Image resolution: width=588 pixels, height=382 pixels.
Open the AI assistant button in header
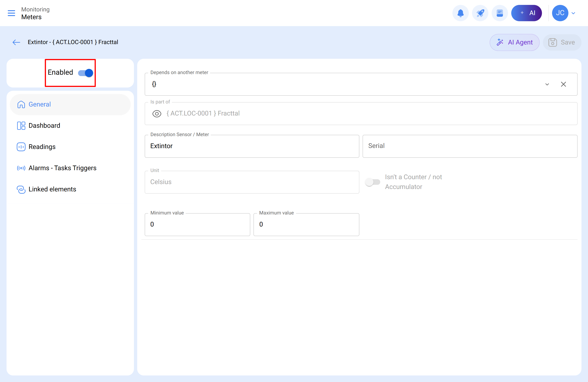pos(527,13)
